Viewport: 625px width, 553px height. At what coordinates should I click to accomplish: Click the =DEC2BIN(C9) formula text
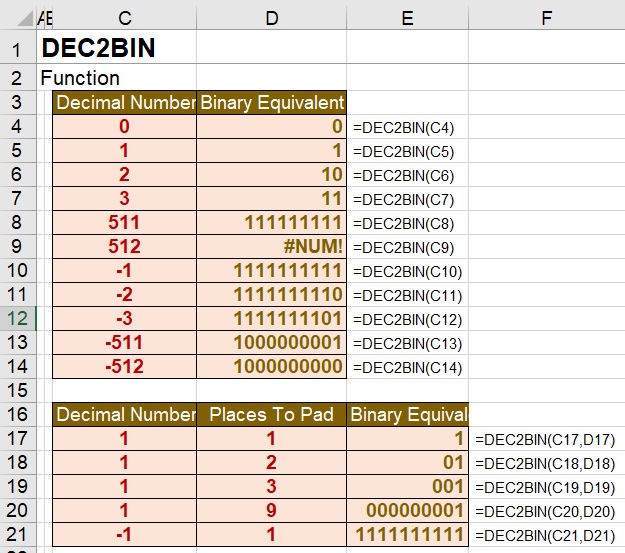click(403, 248)
